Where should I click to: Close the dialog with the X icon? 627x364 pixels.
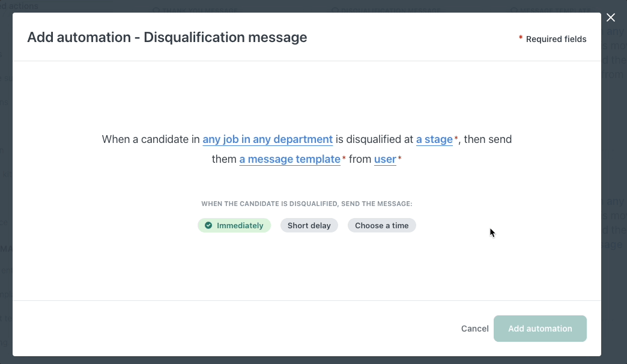611,17
